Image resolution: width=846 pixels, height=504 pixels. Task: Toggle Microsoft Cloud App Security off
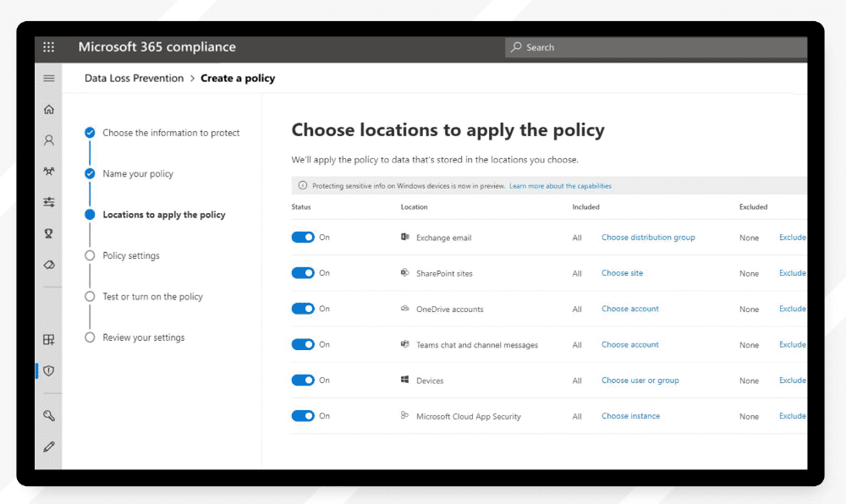305,415
